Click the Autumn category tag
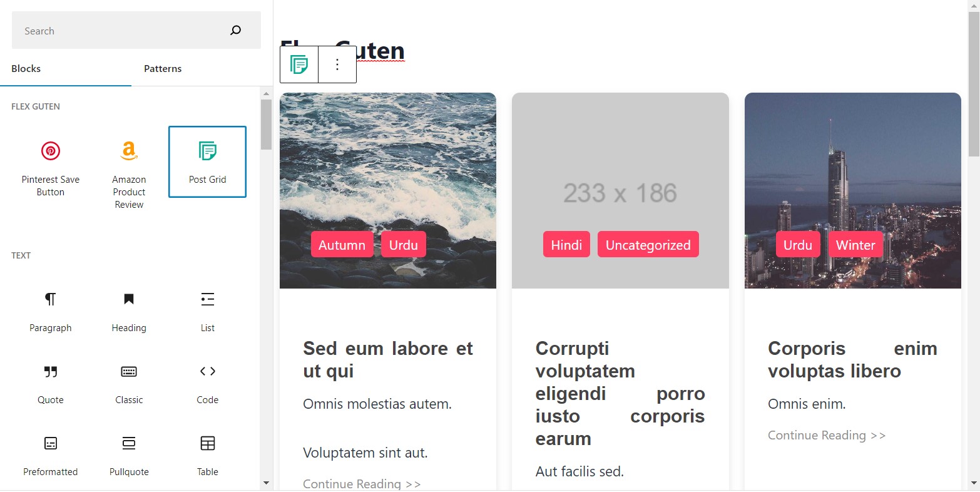The width and height of the screenshot is (980, 492). 342,245
